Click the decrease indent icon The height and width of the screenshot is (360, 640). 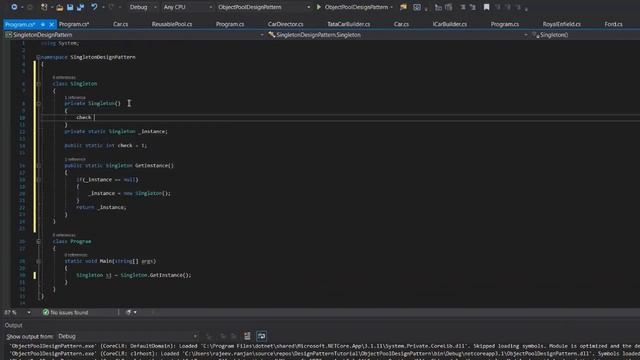pos(463,7)
